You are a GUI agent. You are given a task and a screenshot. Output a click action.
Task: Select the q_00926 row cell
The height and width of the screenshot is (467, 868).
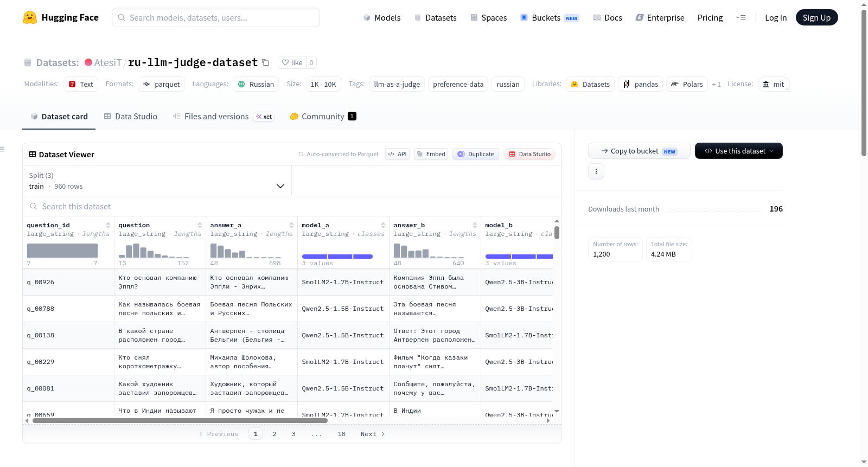click(x=68, y=282)
